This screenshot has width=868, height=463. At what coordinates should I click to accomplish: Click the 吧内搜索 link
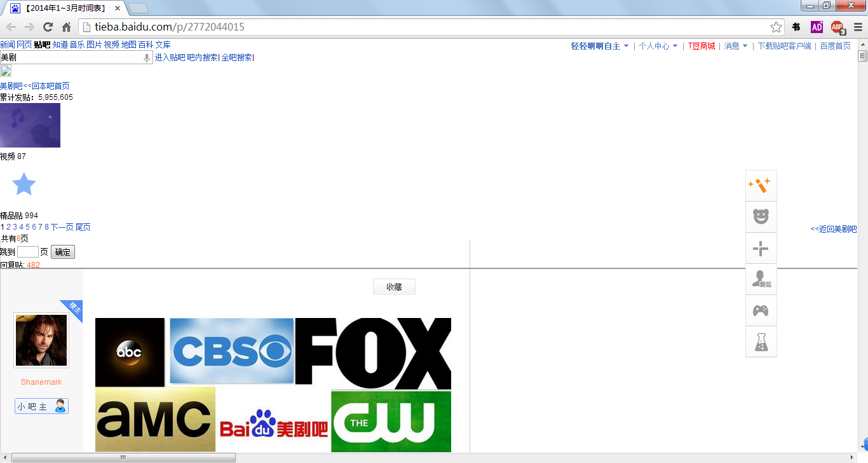pos(202,57)
